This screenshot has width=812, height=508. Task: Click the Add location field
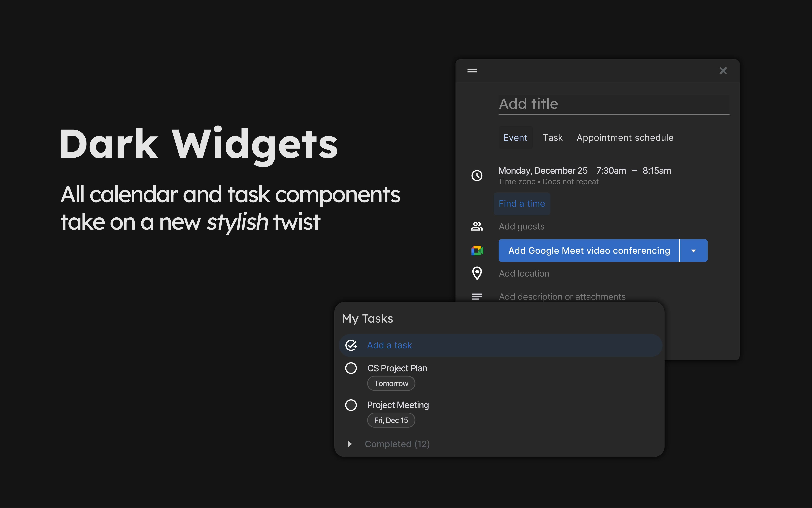(x=524, y=274)
